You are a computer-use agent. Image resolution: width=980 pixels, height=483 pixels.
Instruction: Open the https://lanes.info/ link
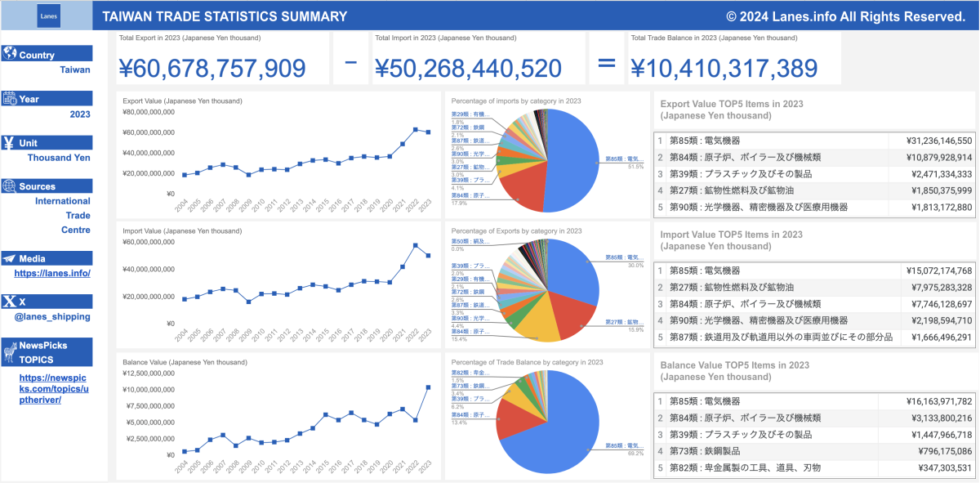[52, 274]
